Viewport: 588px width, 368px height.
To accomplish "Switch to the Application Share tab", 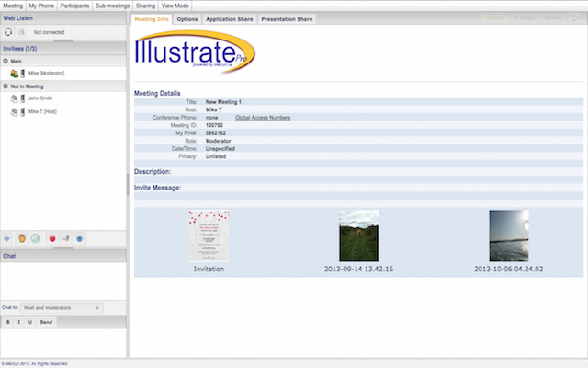I will click(230, 19).
